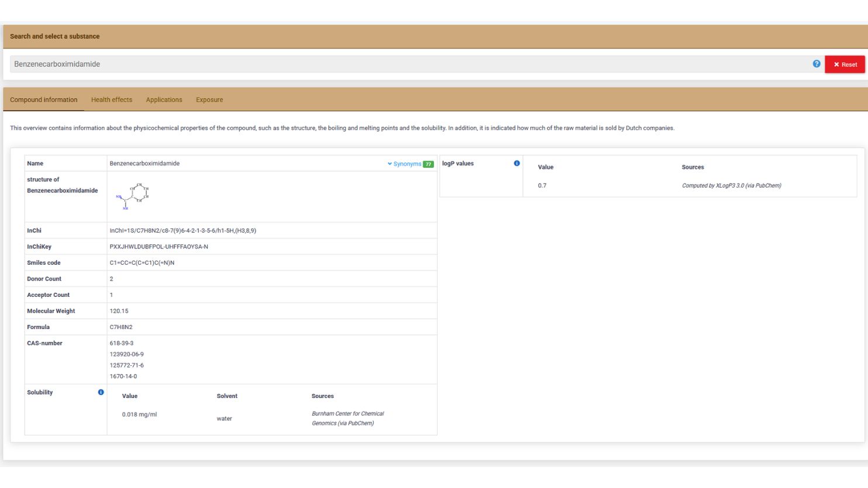This screenshot has width=868, height=488.
Task: Click CAS number 1670-14-0
Action: click(x=123, y=376)
